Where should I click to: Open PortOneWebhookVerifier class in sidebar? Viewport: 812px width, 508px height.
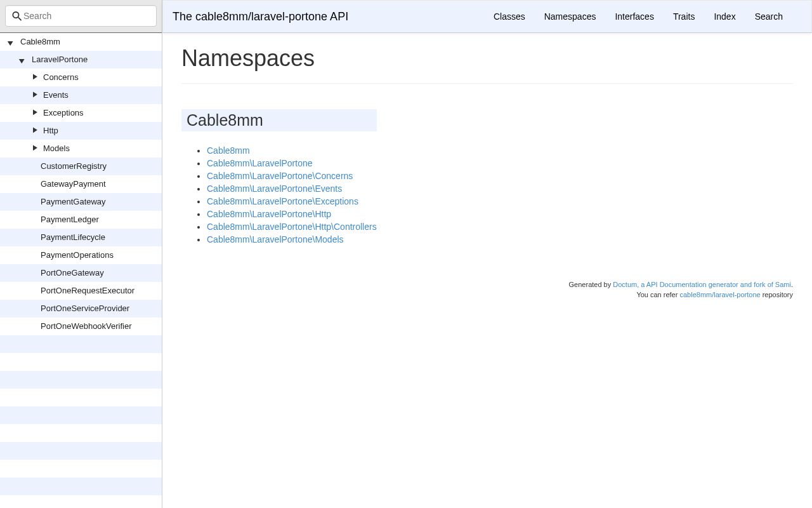pos(86,326)
